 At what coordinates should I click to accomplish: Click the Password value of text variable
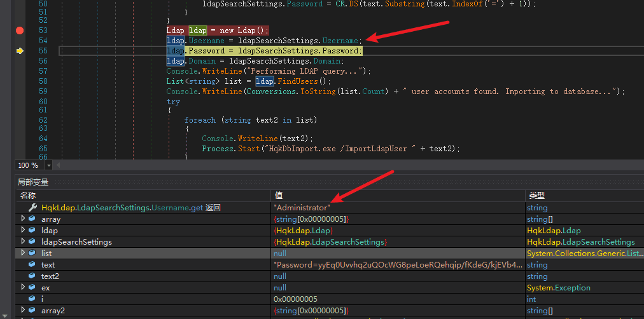(398, 265)
